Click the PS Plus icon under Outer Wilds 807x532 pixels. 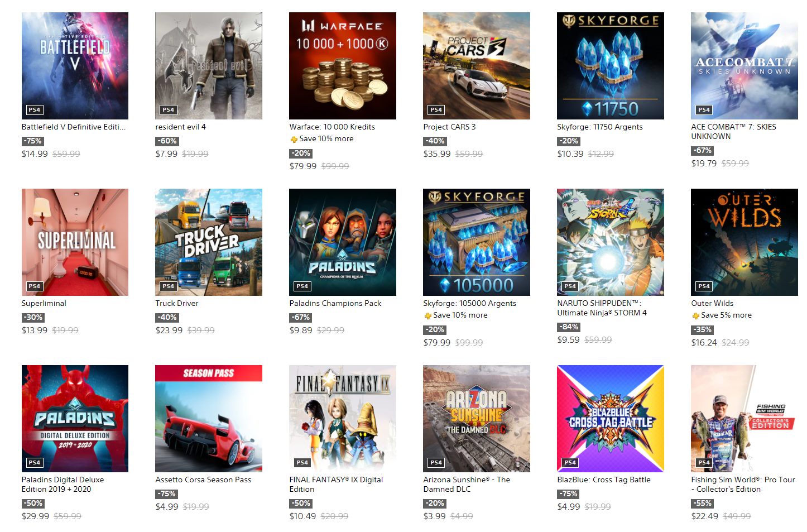(695, 315)
